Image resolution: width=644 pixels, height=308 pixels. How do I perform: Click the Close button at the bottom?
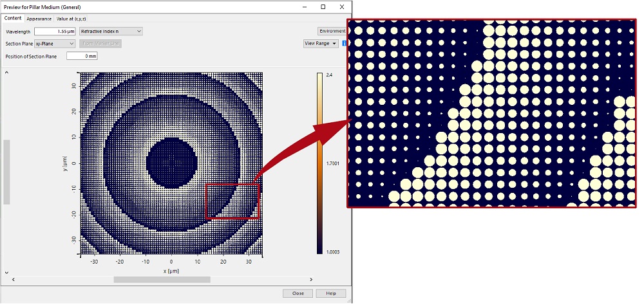click(298, 293)
